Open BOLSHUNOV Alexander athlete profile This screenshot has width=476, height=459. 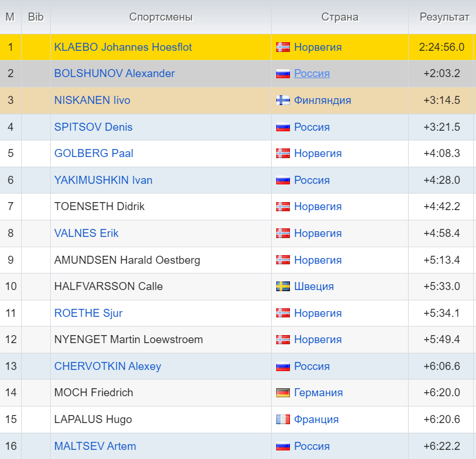(x=115, y=74)
